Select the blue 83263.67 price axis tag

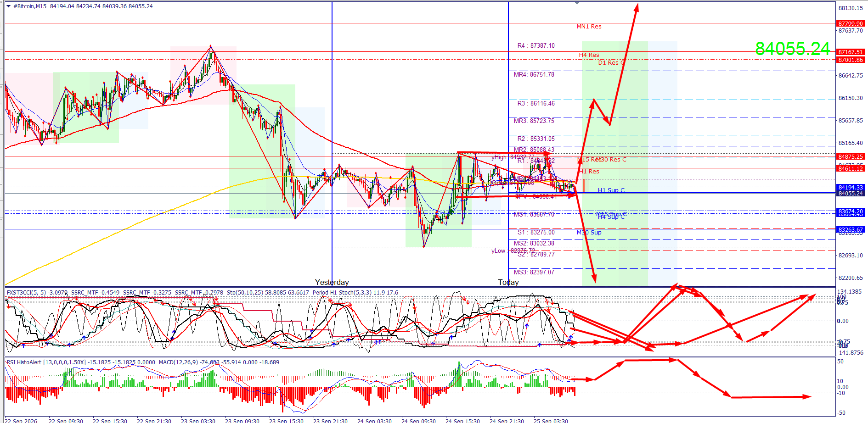tap(851, 229)
